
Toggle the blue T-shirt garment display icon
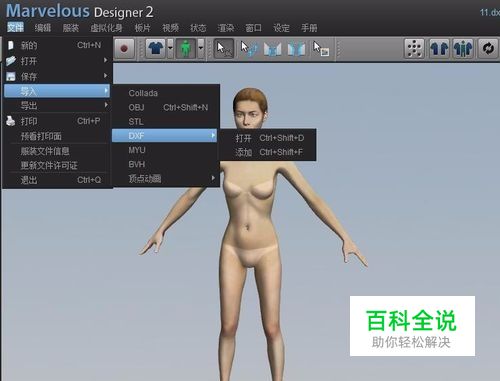156,49
